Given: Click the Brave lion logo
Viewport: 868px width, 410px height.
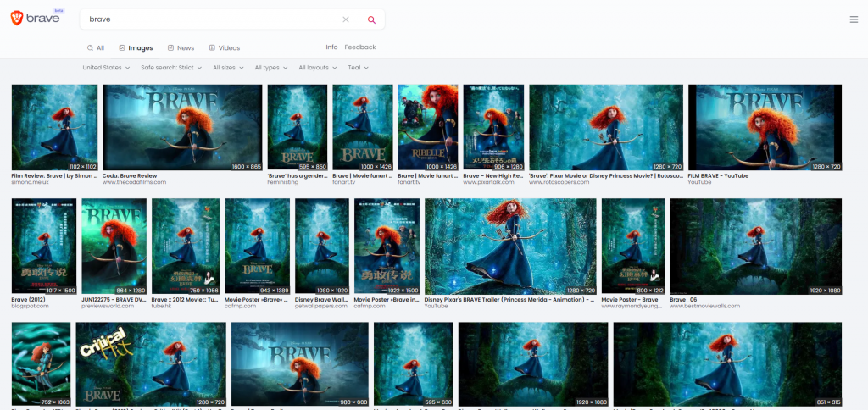Looking at the screenshot, I should pos(17,19).
